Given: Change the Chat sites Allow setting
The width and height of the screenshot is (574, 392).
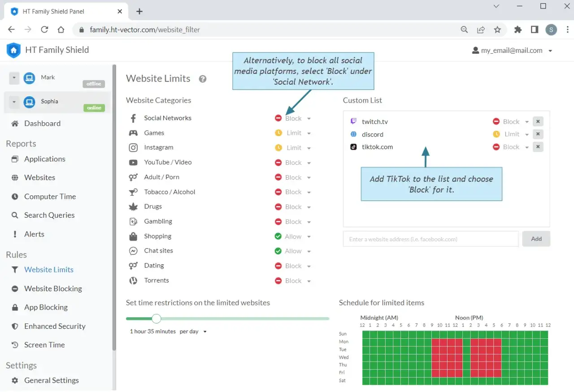Looking at the screenshot, I should pos(293,251).
